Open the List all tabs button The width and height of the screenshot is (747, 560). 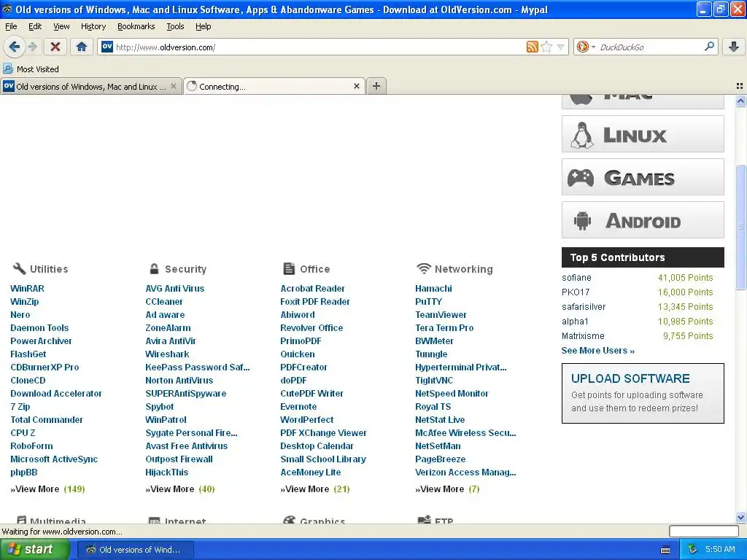coord(740,86)
